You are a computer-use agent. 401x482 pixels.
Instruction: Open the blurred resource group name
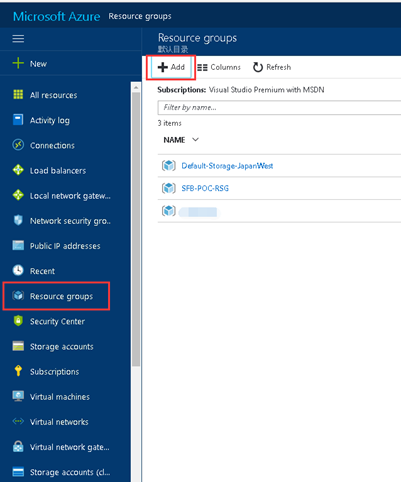point(199,212)
